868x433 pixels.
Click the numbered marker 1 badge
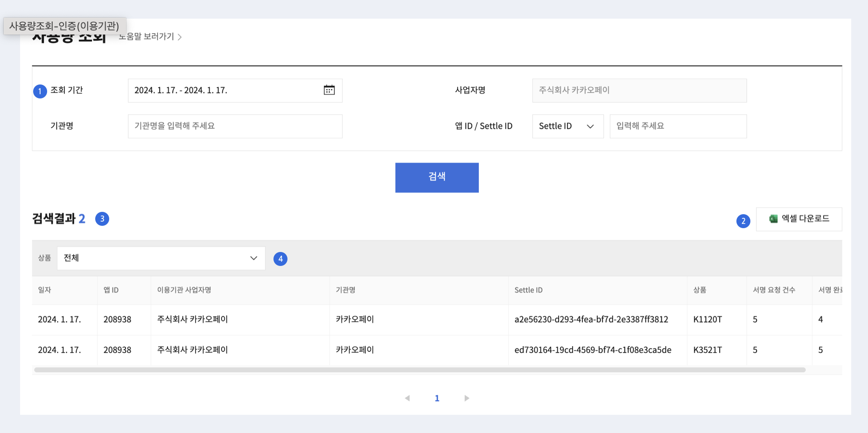(x=40, y=91)
